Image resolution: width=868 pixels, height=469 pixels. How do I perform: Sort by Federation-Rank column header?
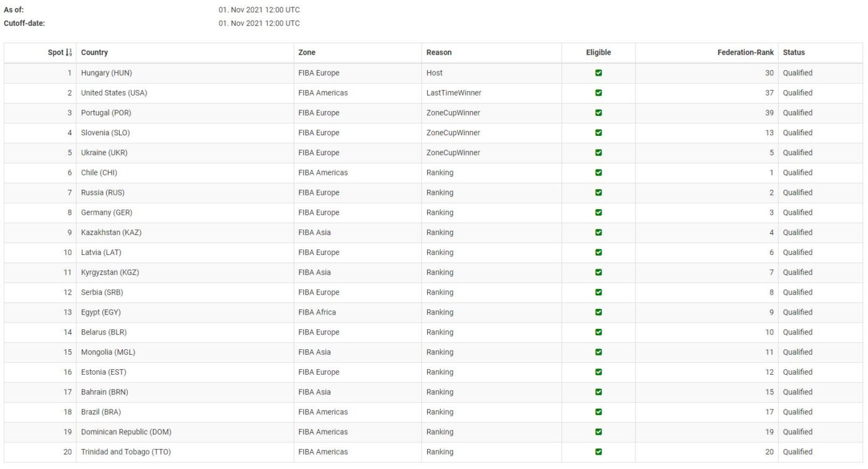tap(745, 53)
